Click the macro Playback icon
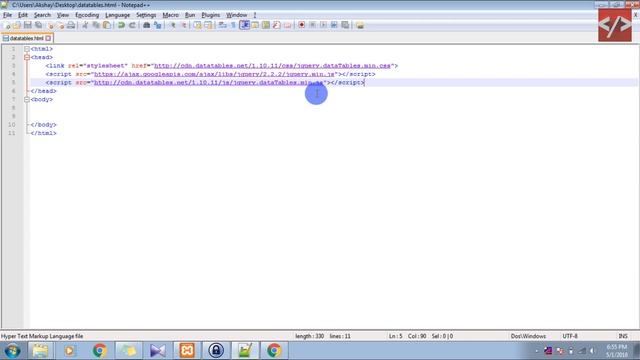 click(x=323, y=25)
